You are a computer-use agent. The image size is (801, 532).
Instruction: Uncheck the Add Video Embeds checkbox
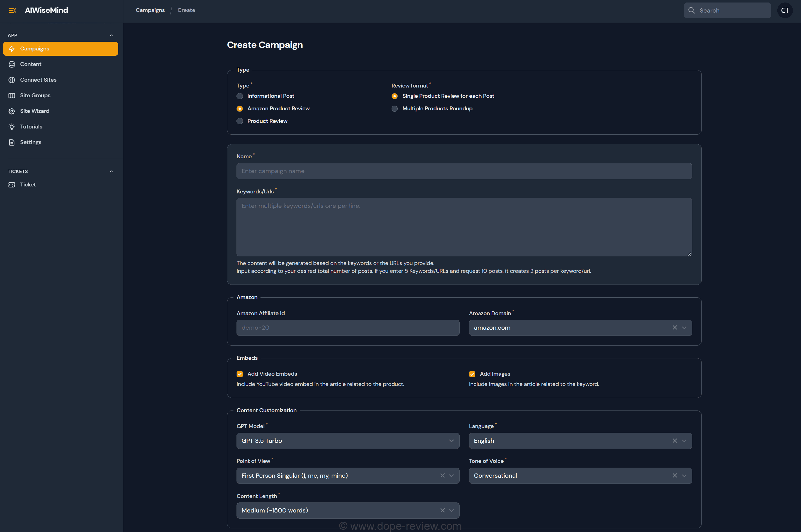click(x=240, y=374)
